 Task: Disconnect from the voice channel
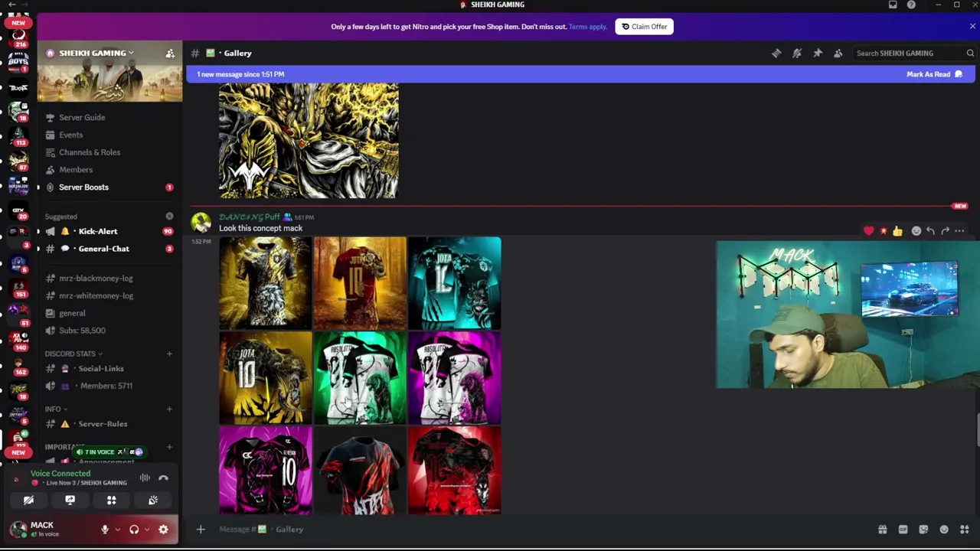pos(163,478)
